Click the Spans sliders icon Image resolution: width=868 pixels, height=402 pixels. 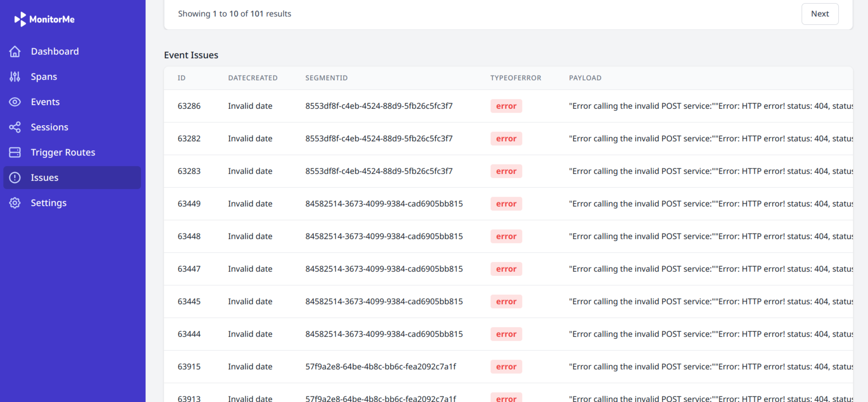coord(15,76)
